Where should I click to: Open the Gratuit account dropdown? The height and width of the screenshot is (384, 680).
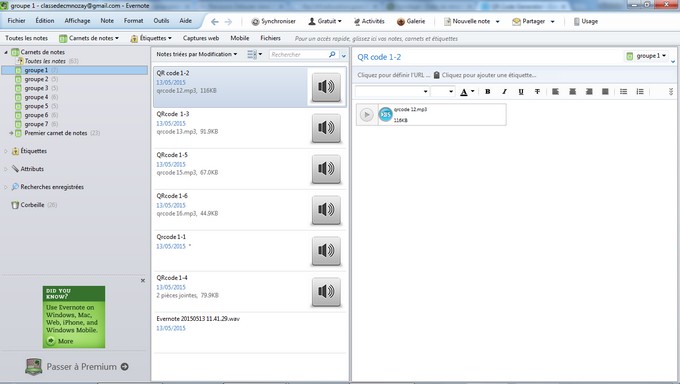pyautogui.click(x=325, y=21)
